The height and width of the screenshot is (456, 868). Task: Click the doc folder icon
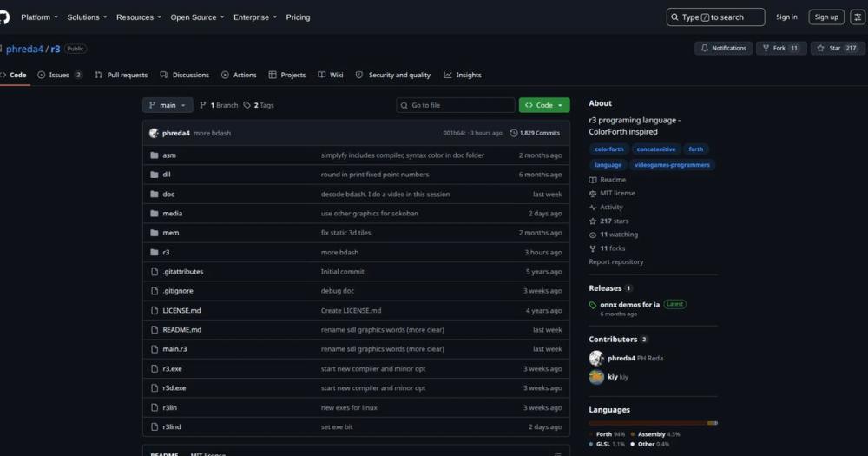click(x=155, y=194)
